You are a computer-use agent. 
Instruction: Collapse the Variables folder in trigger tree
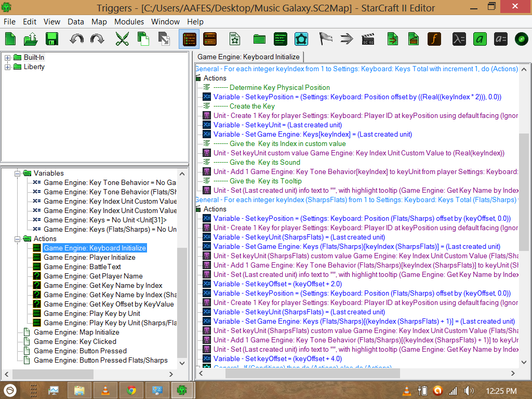(17, 174)
